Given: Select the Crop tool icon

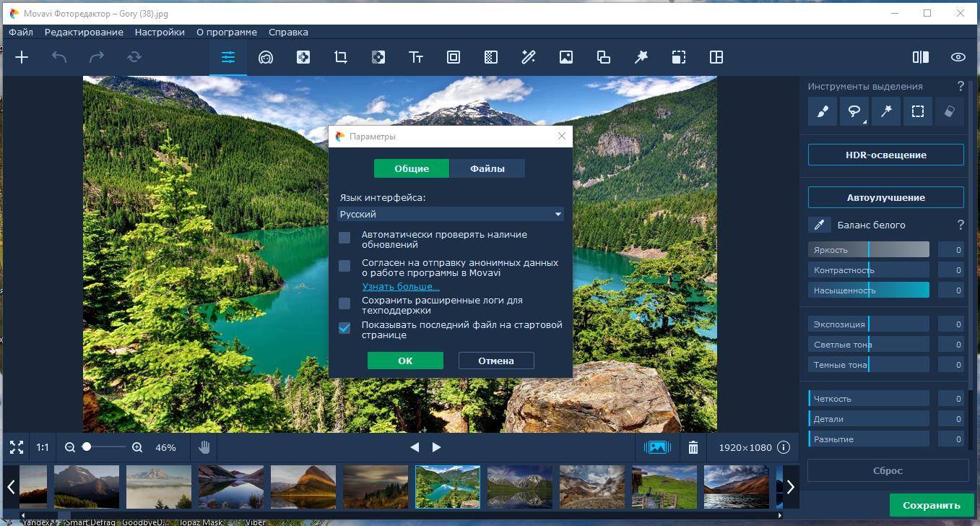Looking at the screenshot, I should [341, 57].
